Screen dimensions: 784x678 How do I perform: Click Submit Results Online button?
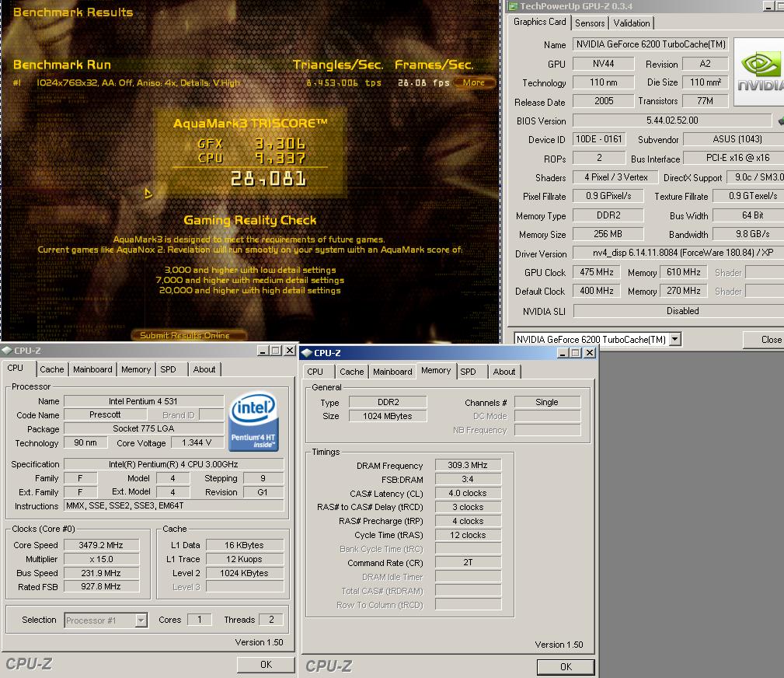pyautogui.click(x=189, y=335)
